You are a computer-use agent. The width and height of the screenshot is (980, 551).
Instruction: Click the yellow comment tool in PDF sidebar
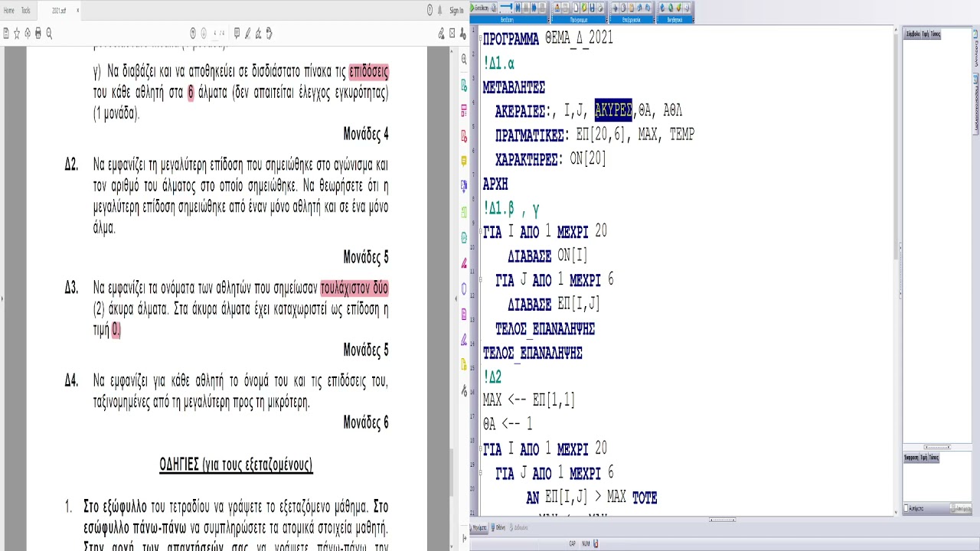tap(464, 161)
